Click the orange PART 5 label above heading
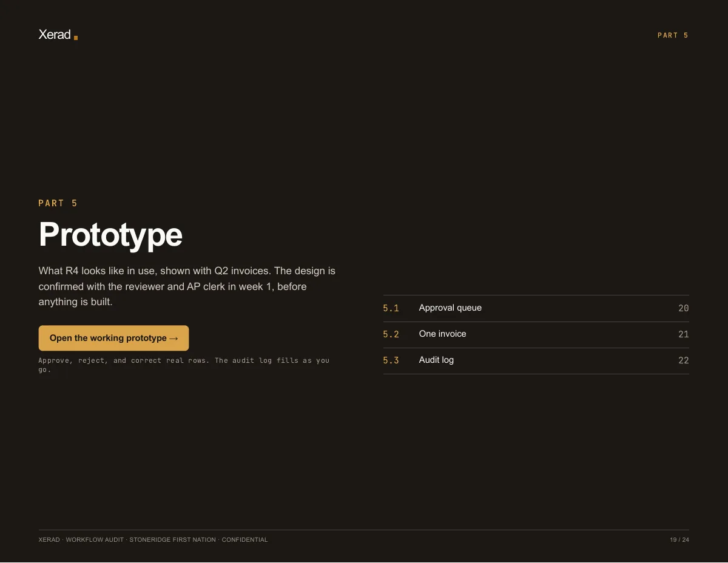Viewport: 728px width, 563px height. (58, 203)
